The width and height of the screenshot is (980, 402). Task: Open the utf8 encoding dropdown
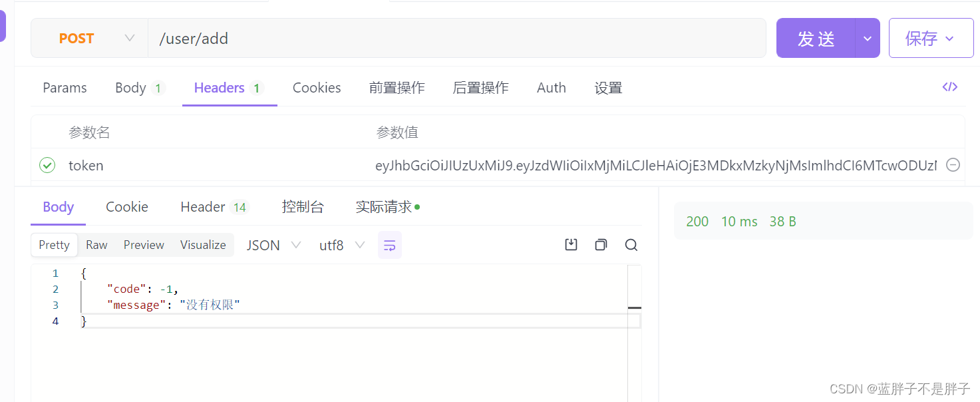[x=342, y=246]
